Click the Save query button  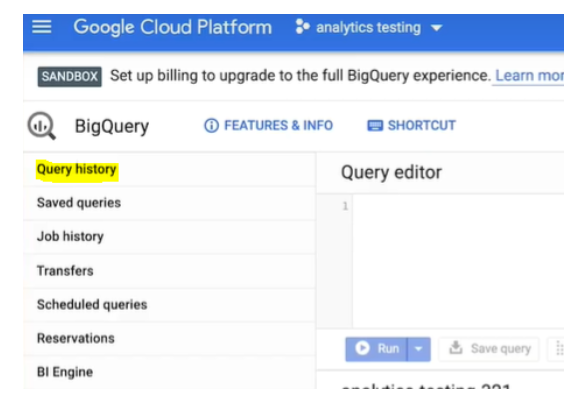coord(489,349)
